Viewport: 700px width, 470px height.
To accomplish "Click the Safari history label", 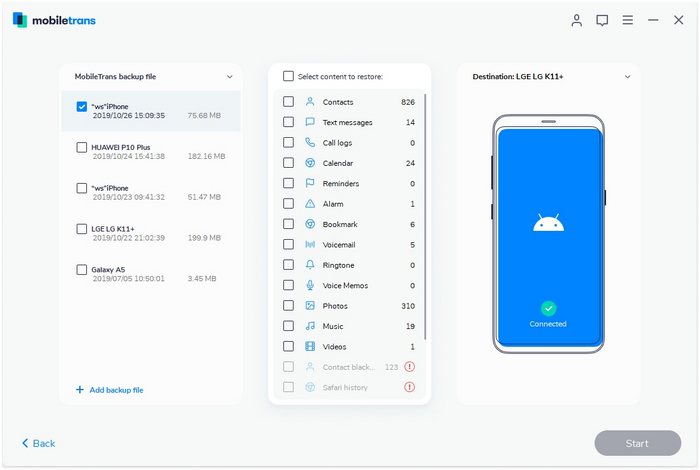I will (345, 387).
